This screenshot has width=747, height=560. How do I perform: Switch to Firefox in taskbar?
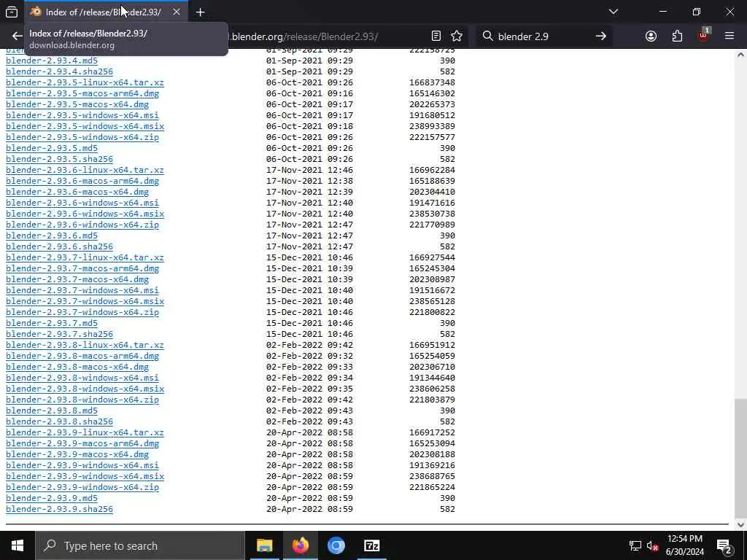coord(300,545)
